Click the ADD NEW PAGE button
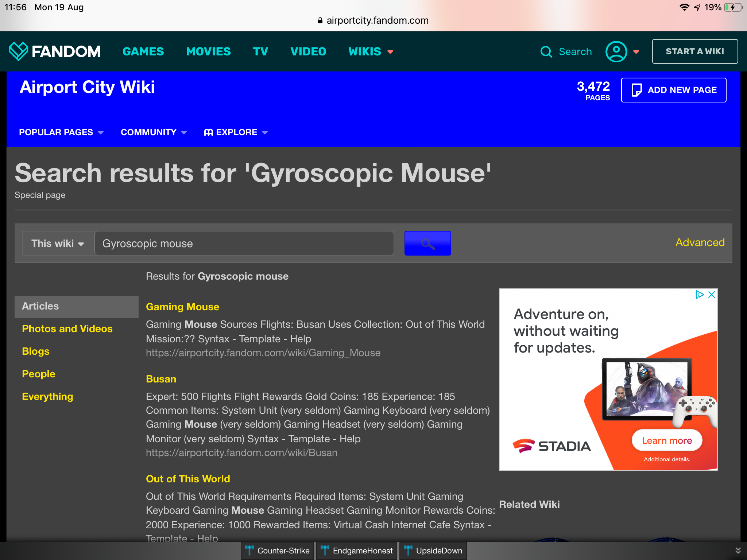747x560 pixels. click(x=673, y=90)
